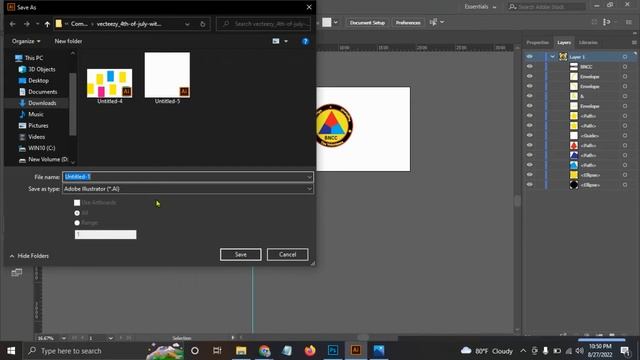Click the Cancel button
Viewport: 640px width, 360px height.
point(288,254)
